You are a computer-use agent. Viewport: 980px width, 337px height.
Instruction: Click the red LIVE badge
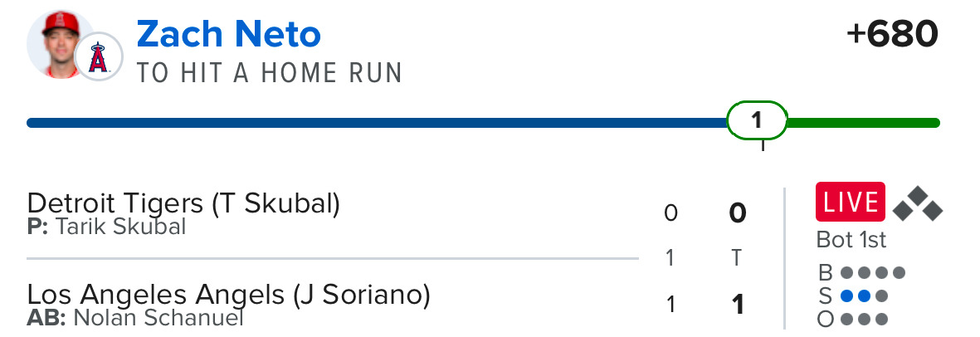[851, 203]
